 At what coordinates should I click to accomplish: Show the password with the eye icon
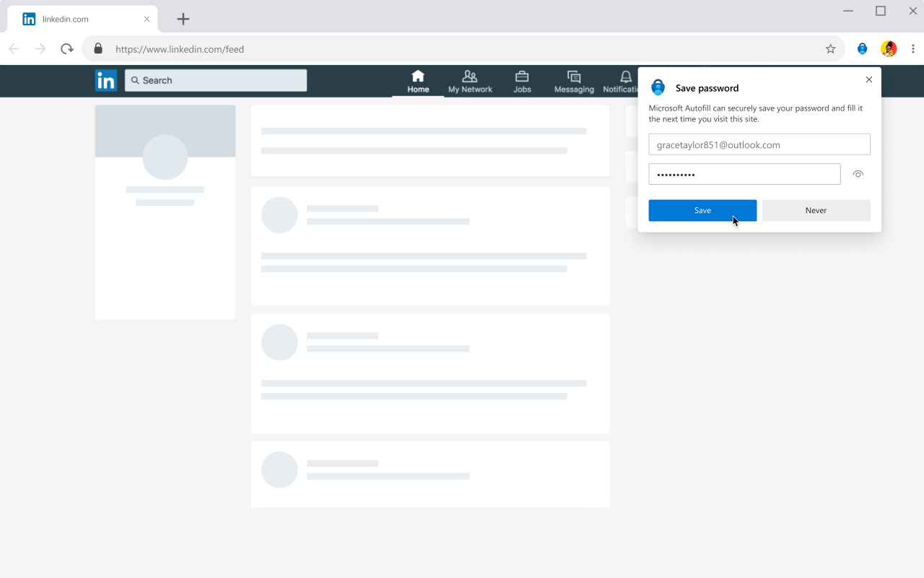(858, 174)
